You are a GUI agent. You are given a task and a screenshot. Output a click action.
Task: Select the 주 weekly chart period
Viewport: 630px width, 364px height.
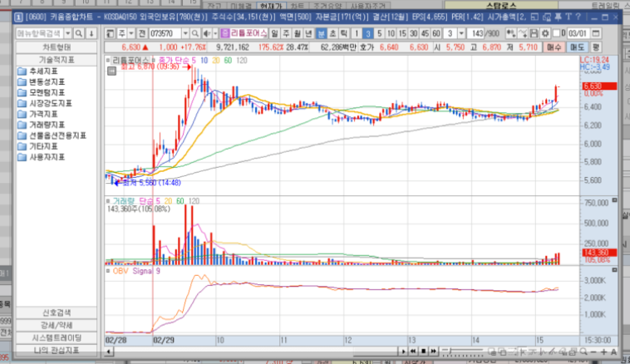286,33
